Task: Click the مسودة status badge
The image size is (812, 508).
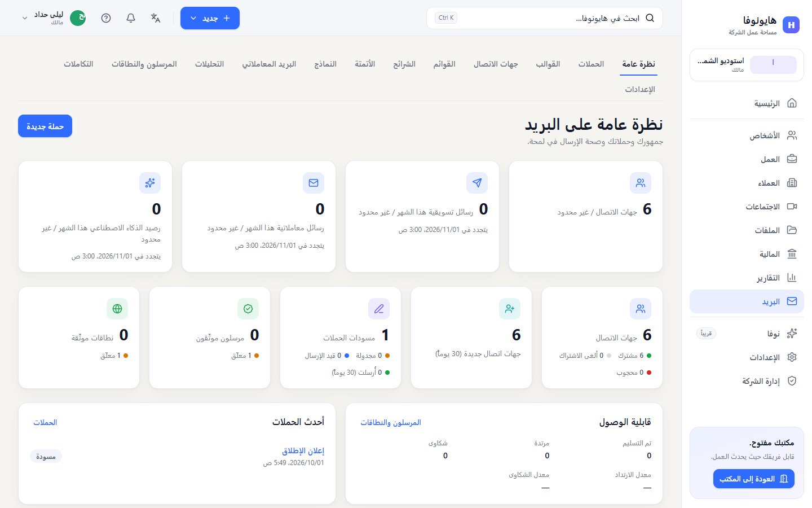Action: 46,456
